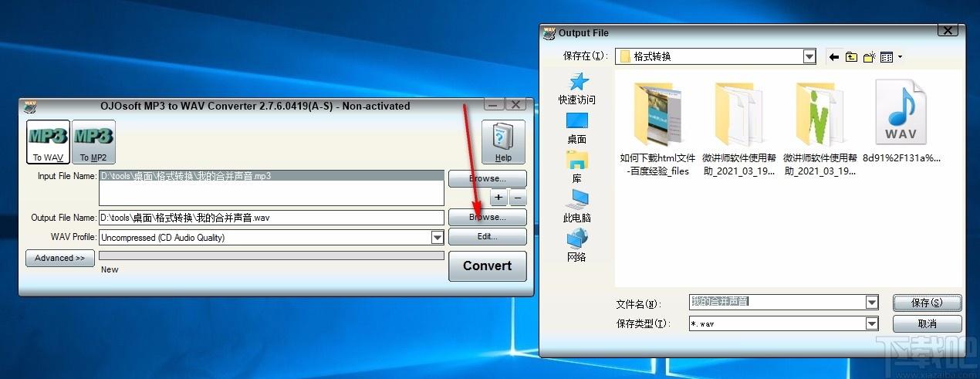Click the plus button to add input file
980x379 pixels.
click(x=498, y=198)
